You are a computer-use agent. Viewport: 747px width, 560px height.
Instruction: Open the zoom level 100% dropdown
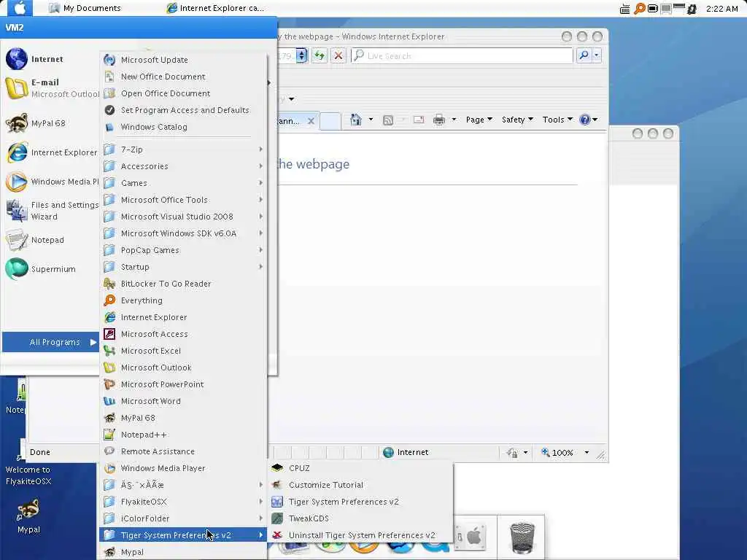point(587,452)
